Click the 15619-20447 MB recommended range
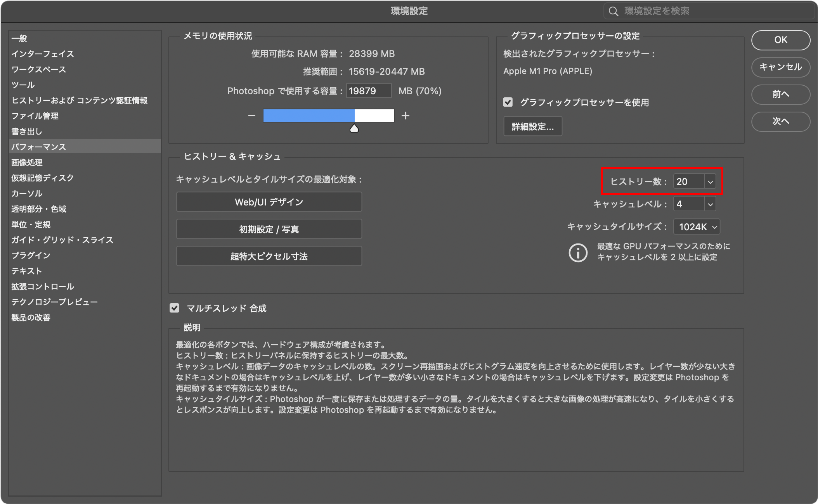Viewport: 818px width, 504px height. pyautogui.click(x=386, y=72)
